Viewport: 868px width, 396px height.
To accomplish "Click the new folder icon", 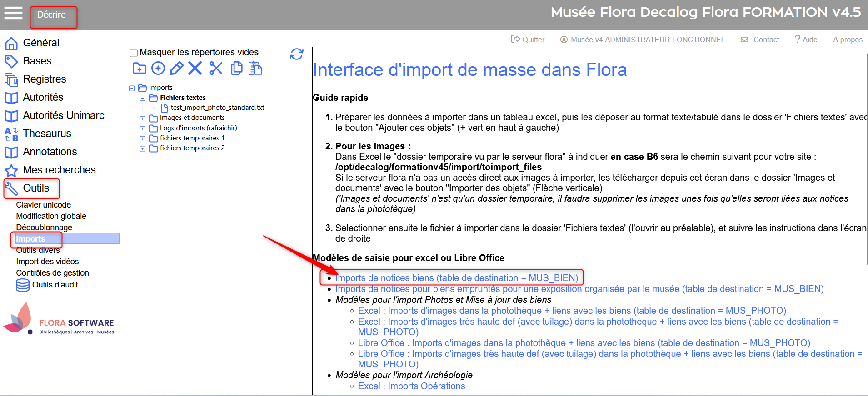I will point(139,69).
